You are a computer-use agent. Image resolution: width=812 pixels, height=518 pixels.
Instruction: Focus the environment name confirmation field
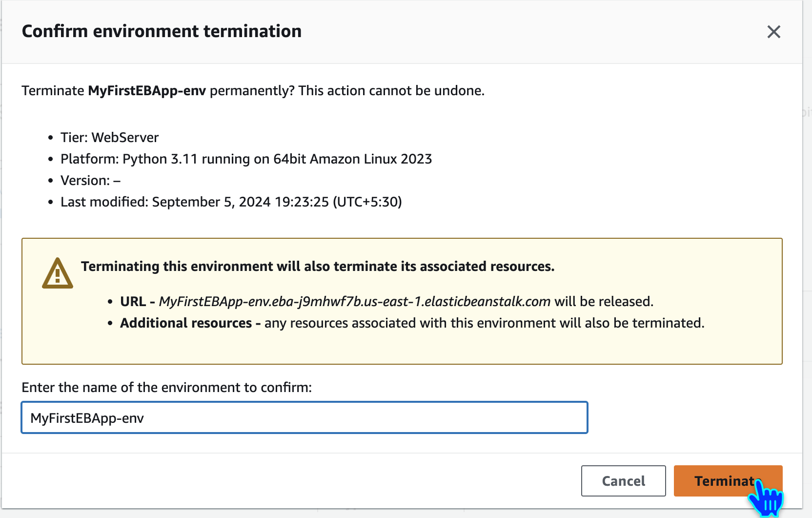pyautogui.click(x=304, y=418)
